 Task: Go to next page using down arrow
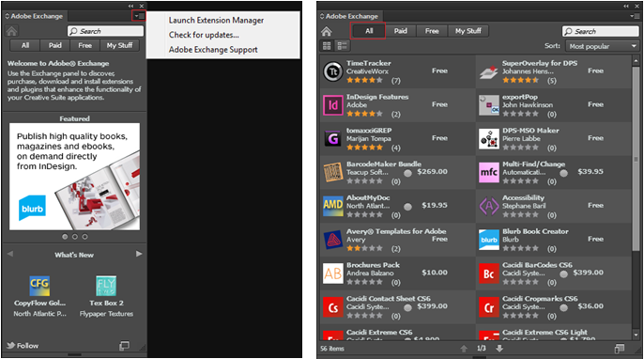click(499, 349)
